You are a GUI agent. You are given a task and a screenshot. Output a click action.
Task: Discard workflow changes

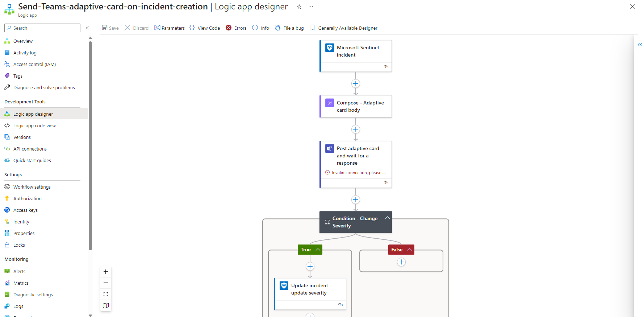click(137, 28)
